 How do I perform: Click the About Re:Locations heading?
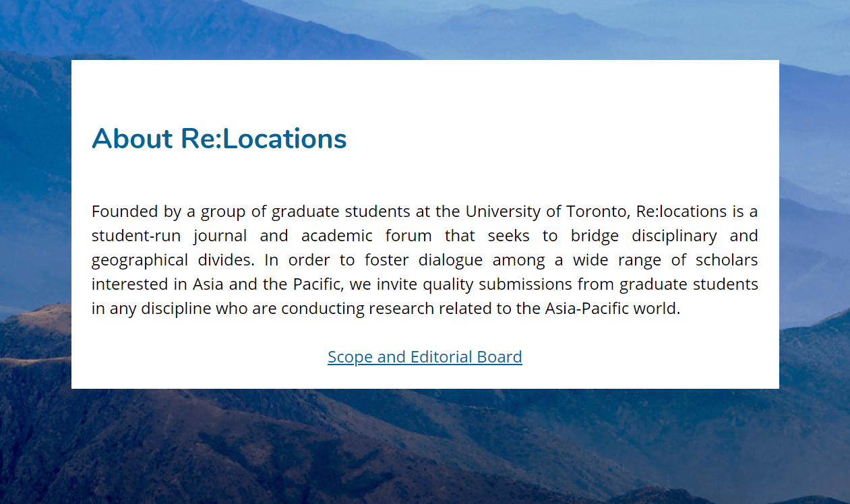pyautogui.click(x=219, y=139)
